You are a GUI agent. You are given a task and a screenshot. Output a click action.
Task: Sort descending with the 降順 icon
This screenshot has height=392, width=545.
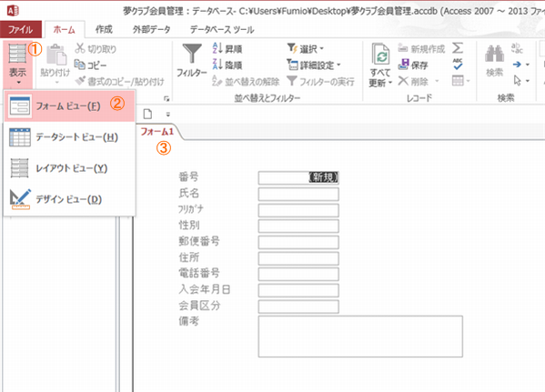(217, 65)
